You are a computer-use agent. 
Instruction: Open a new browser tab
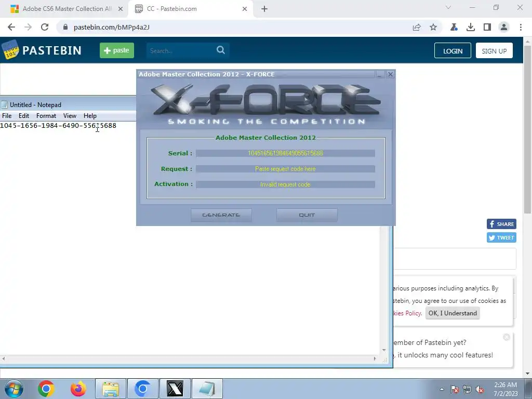point(264,9)
